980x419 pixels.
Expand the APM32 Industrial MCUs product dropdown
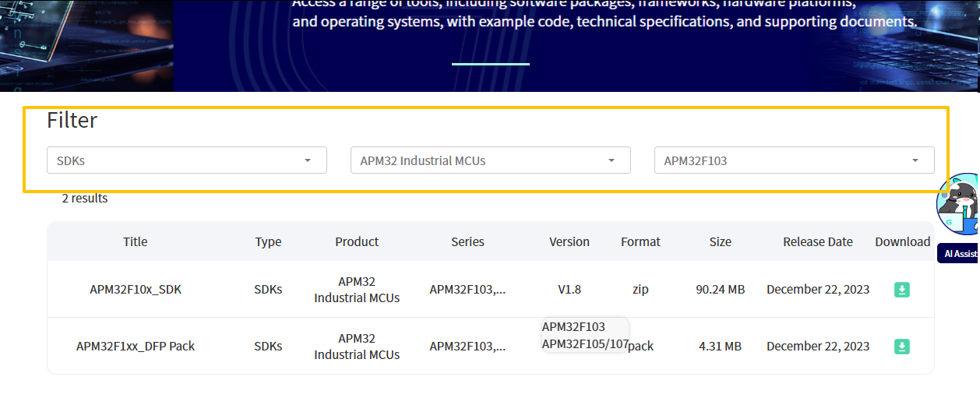click(490, 160)
